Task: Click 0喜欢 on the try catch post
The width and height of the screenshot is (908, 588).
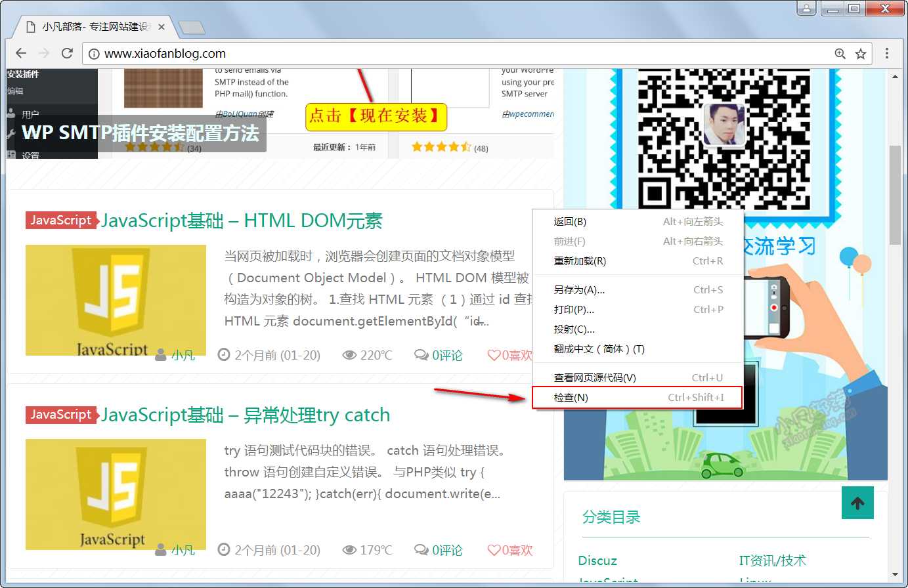Action: 517,550
